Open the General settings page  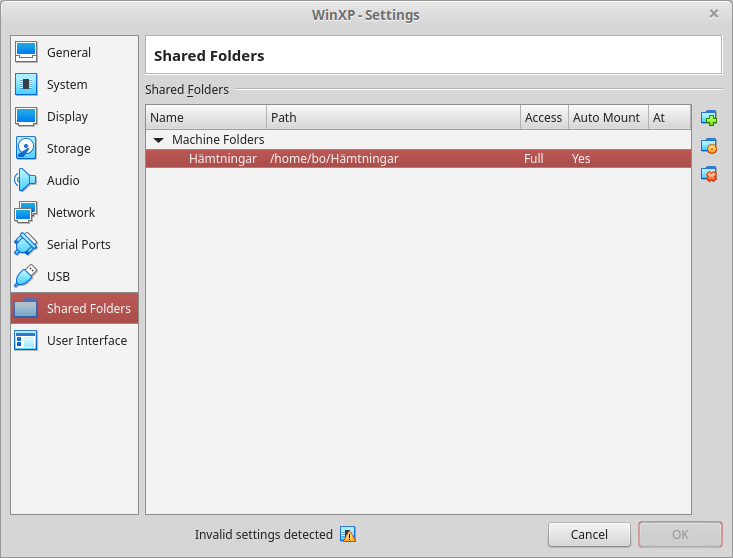[74, 52]
